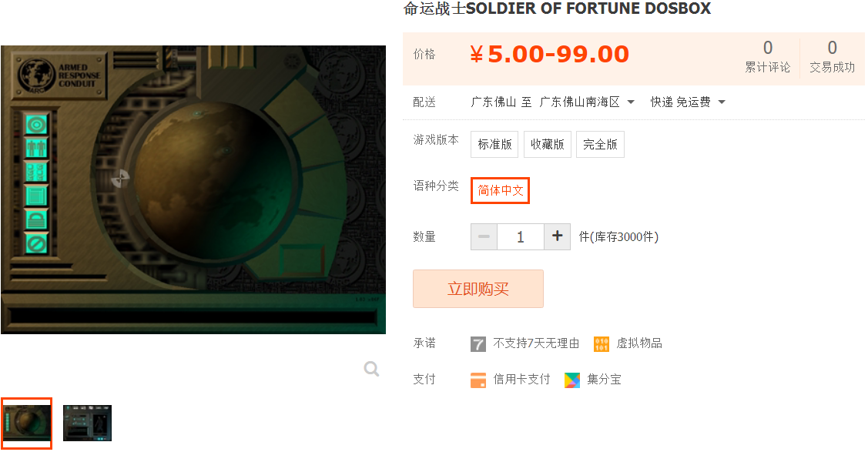Toggle the 简体中文 language option

pyautogui.click(x=500, y=190)
